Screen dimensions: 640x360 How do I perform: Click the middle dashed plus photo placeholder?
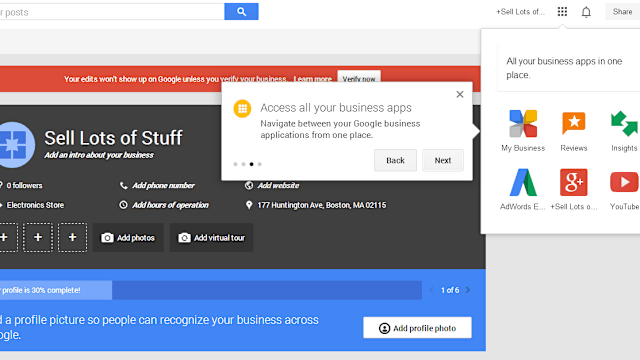(x=38, y=237)
